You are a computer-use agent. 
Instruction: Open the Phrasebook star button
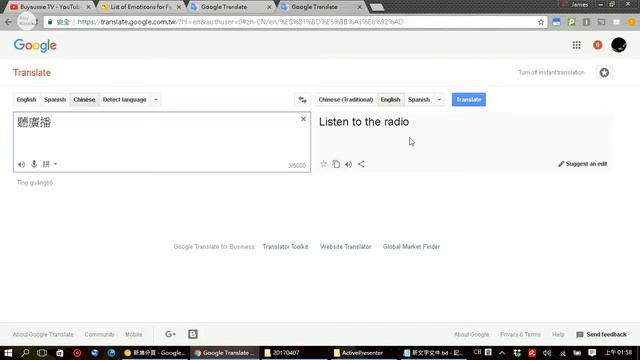pos(604,73)
